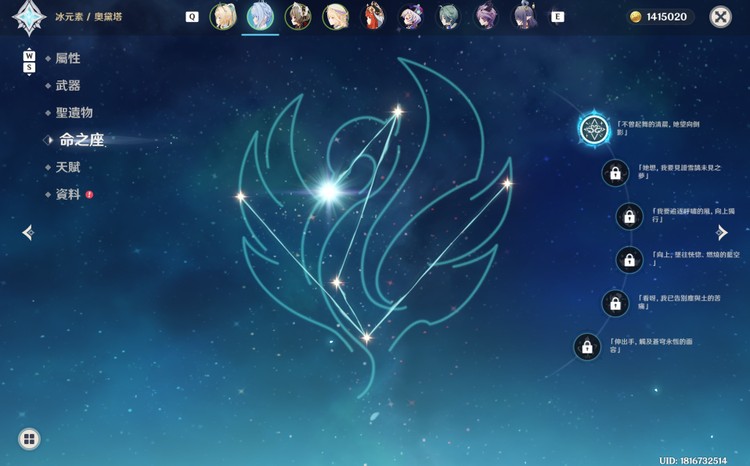Open the 資料 profile menu
Image resolution: width=750 pixels, height=466 pixels.
click(68, 194)
